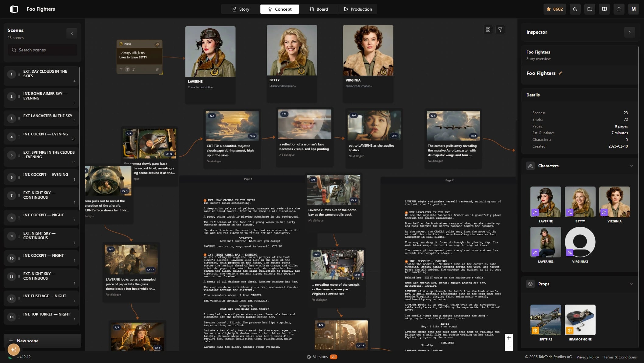Open Versions showing 20 at the bottom
The height and width of the screenshot is (363, 644).
321,357
